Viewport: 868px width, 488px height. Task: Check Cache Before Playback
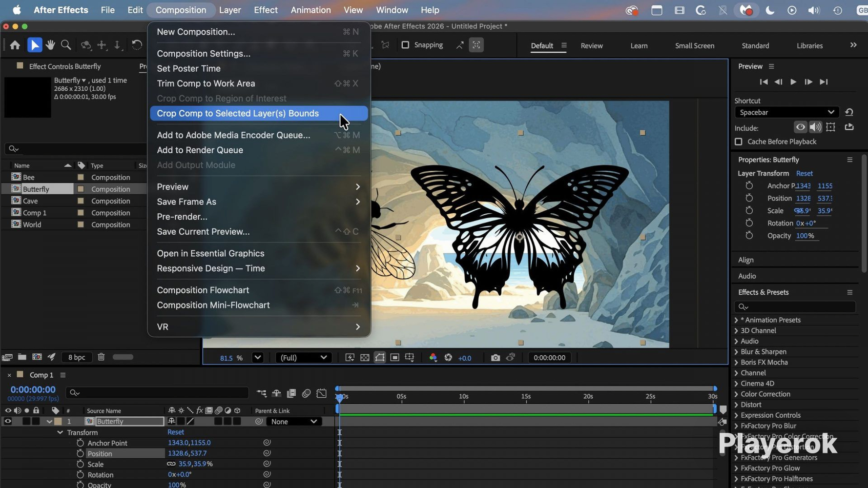point(739,142)
